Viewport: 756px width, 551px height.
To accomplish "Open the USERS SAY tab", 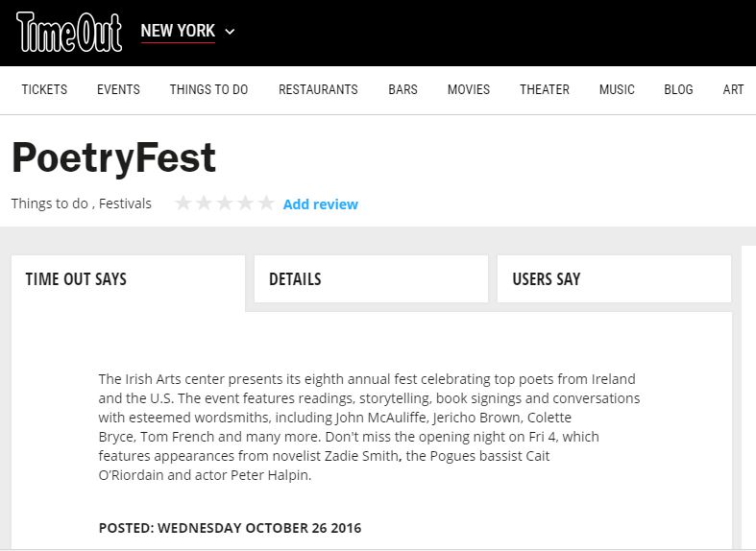I will [614, 279].
